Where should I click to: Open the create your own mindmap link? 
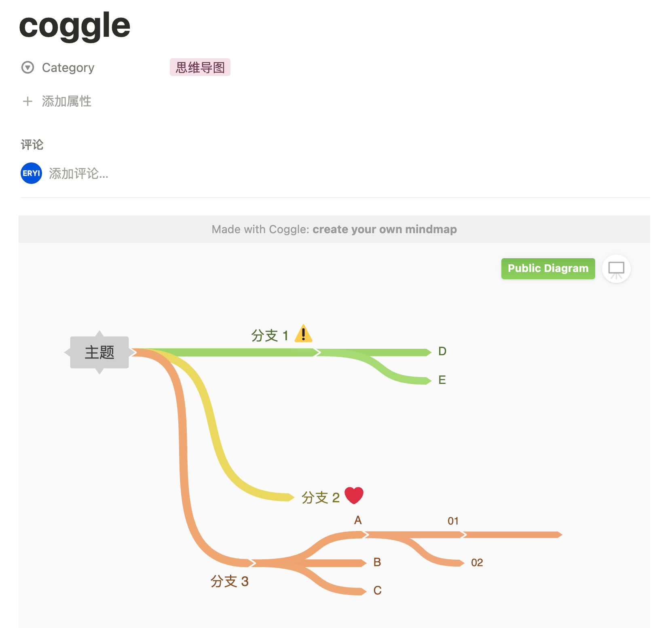pos(384,229)
